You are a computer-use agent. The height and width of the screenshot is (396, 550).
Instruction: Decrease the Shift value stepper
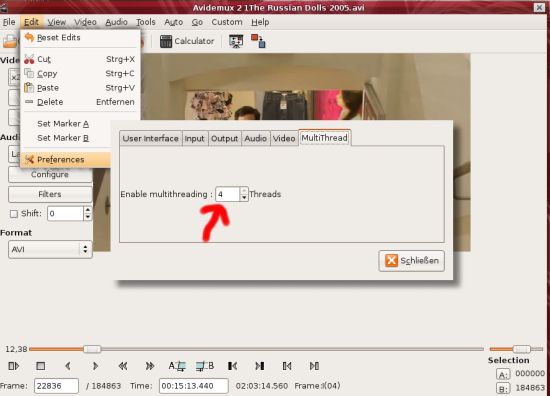[88, 217]
